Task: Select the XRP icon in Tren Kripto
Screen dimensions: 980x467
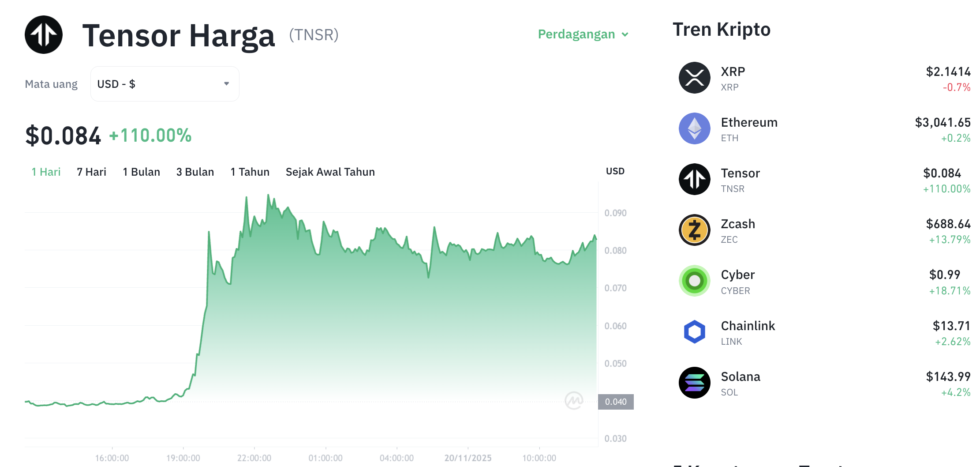Action: [x=695, y=77]
